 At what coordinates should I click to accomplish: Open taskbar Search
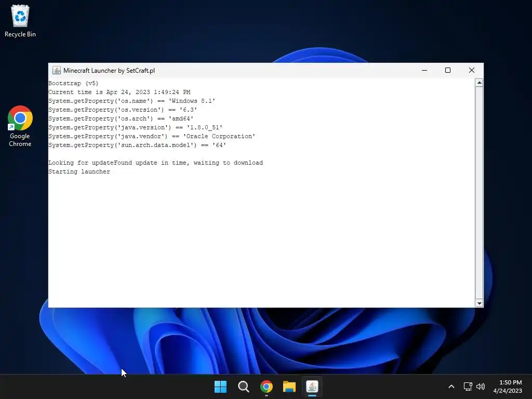244,387
